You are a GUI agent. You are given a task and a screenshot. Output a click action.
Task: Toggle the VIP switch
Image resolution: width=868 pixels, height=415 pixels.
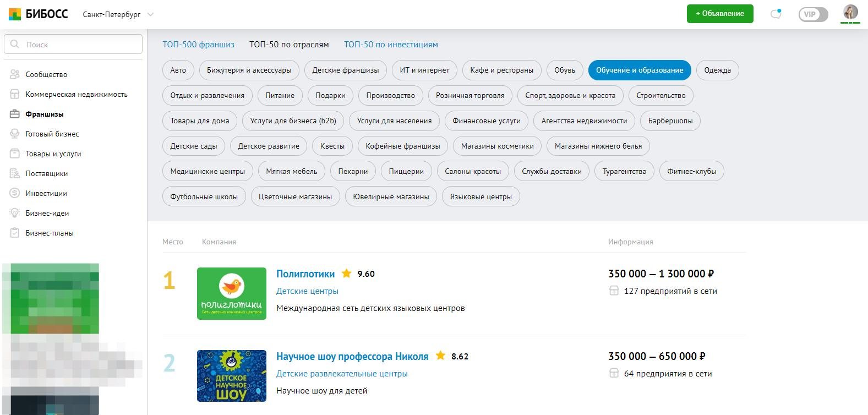pyautogui.click(x=813, y=14)
